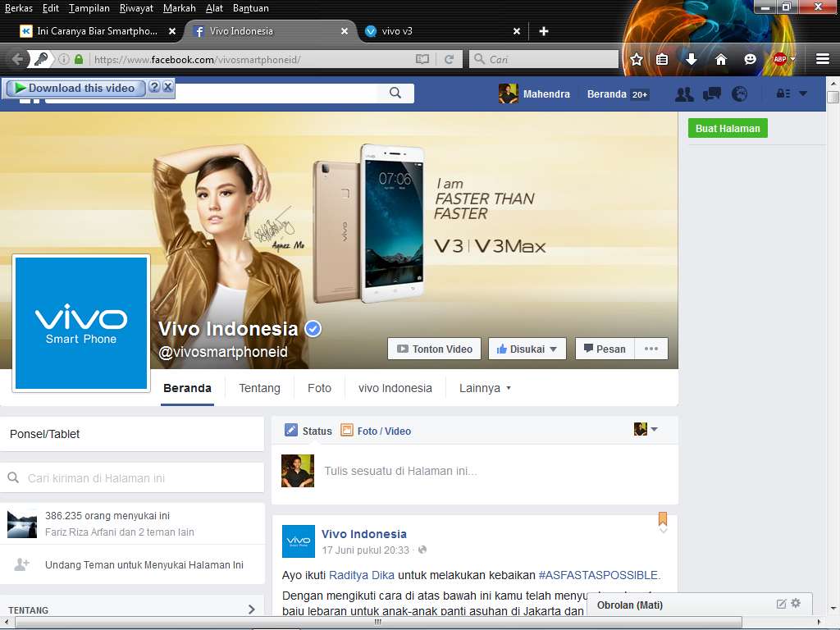Viewport: 840px width, 630px height.
Task: Open Facebook messages icon
Action: click(x=711, y=94)
